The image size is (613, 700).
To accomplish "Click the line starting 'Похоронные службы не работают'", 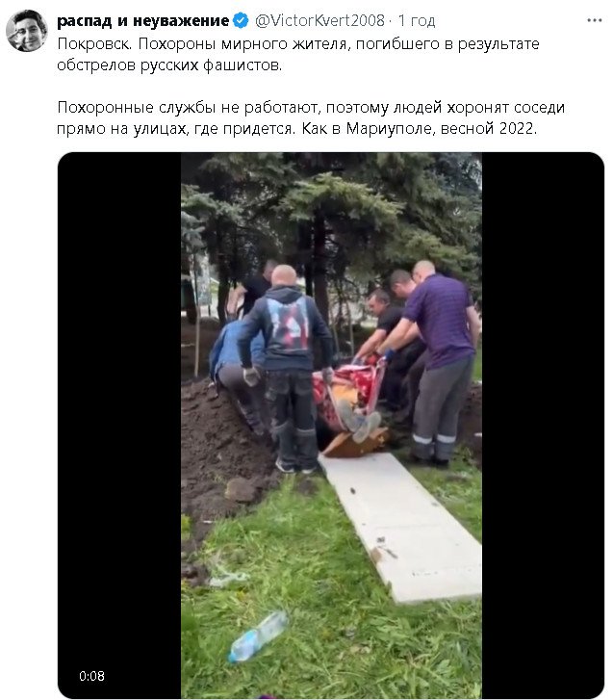I will tap(311, 108).
